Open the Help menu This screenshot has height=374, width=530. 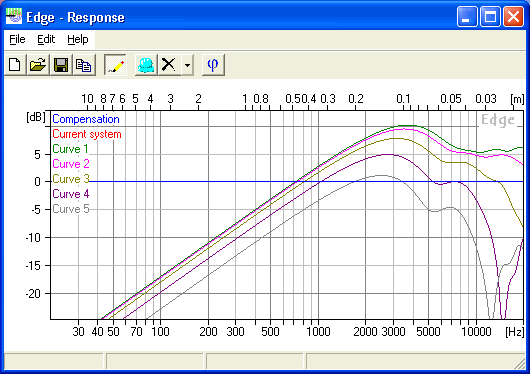pyautogui.click(x=78, y=40)
